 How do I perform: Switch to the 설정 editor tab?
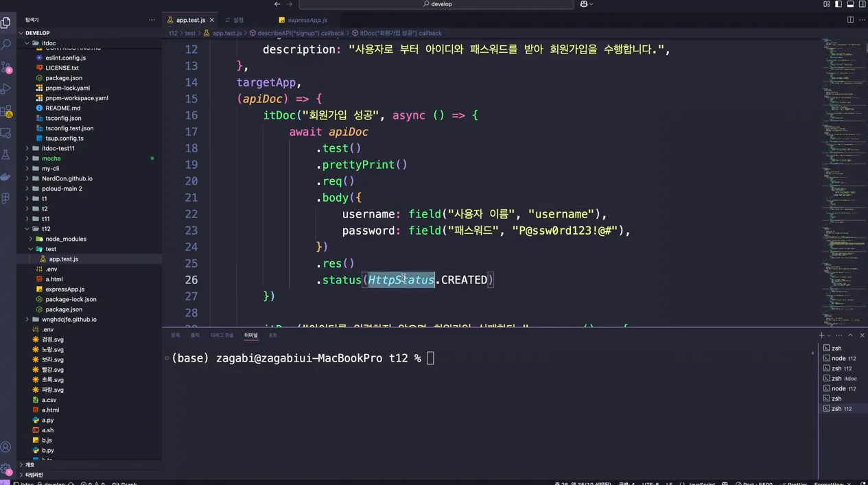[237, 20]
